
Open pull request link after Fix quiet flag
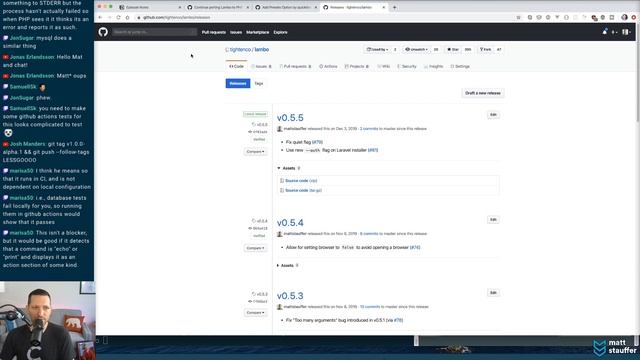click(x=318, y=142)
